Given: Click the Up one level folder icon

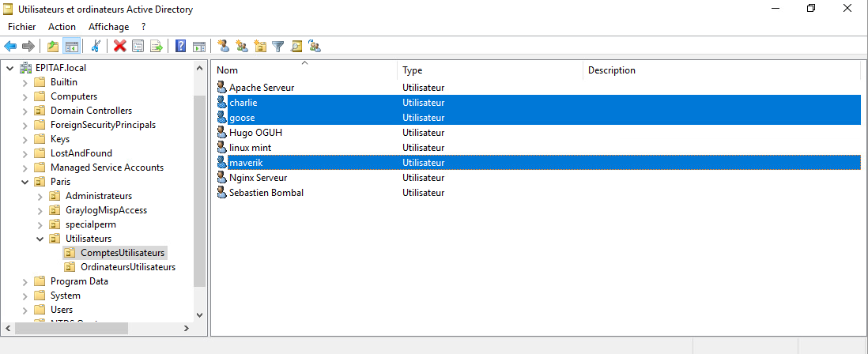Looking at the screenshot, I should 53,46.
